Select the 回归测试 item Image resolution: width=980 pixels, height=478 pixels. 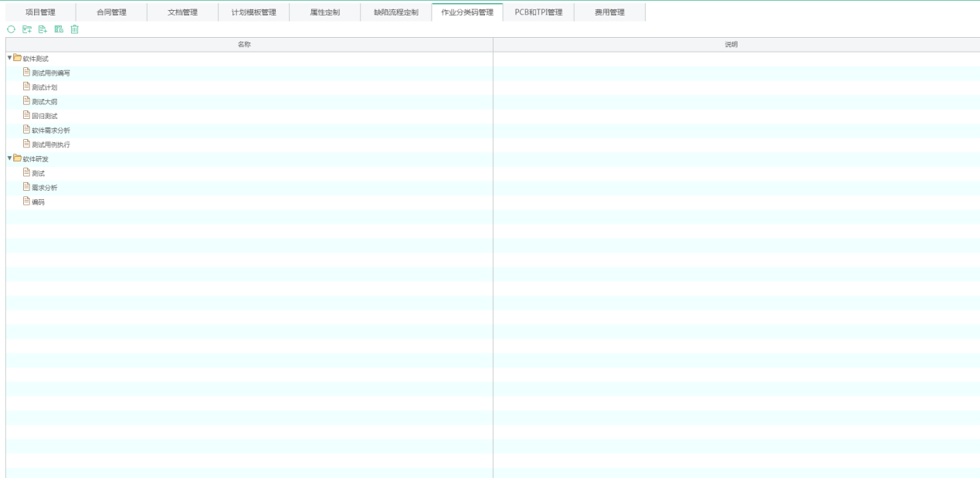(x=44, y=116)
